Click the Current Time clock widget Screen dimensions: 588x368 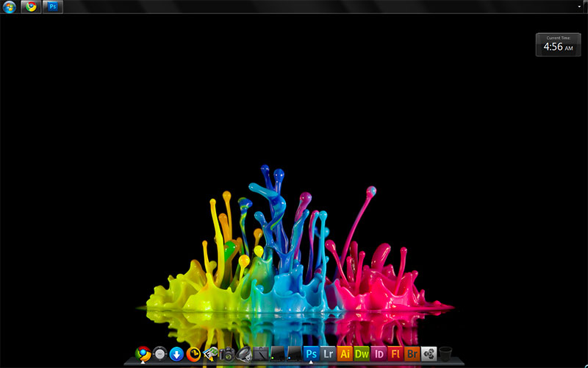558,45
